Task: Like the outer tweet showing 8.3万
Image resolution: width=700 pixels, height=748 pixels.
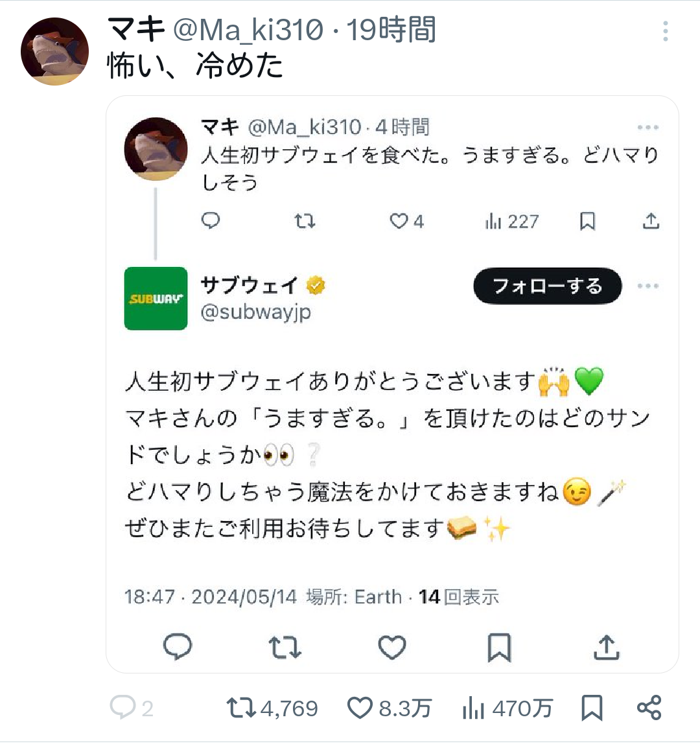Action: coord(389,708)
